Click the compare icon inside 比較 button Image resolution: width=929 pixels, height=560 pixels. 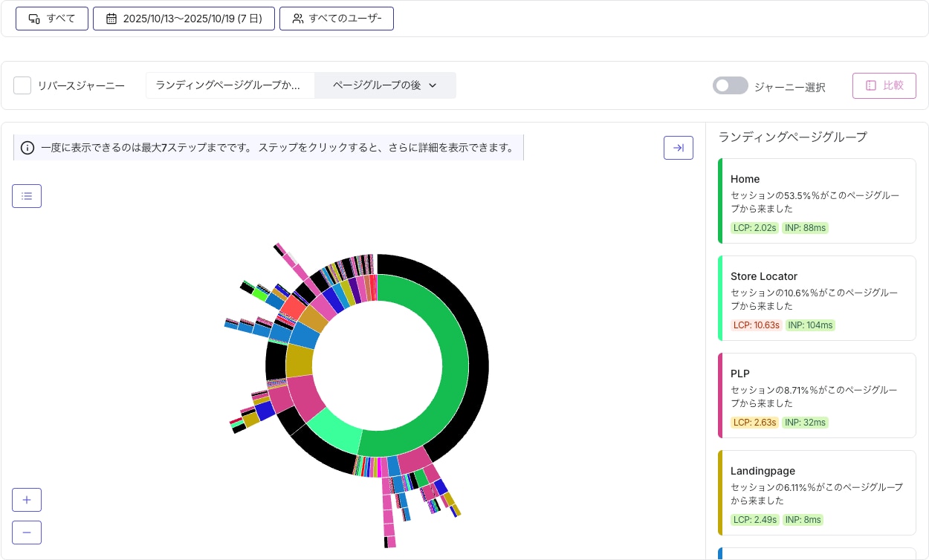click(x=871, y=85)
